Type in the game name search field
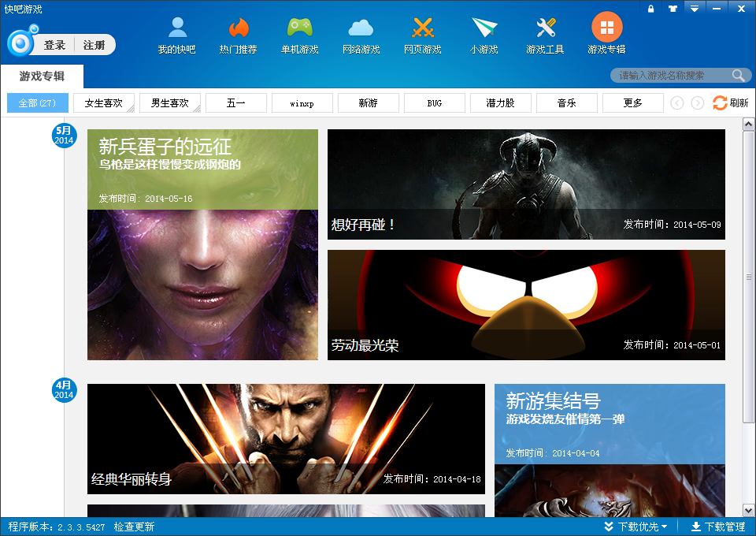The image size is (756, 536). point(673,75)
